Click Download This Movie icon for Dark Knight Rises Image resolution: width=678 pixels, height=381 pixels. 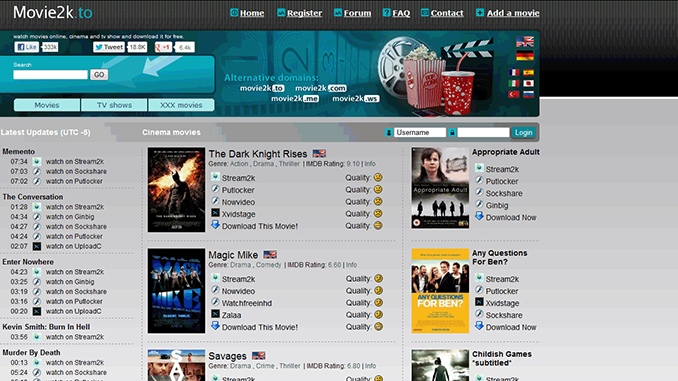(215, 225)
